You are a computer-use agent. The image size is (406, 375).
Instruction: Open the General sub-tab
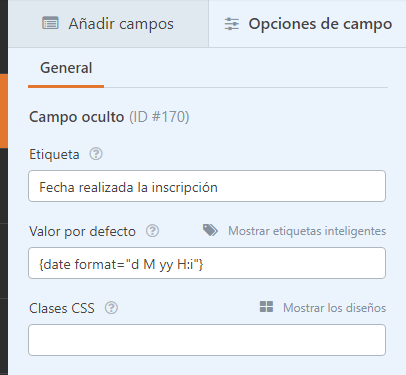[x=66, y=68]
